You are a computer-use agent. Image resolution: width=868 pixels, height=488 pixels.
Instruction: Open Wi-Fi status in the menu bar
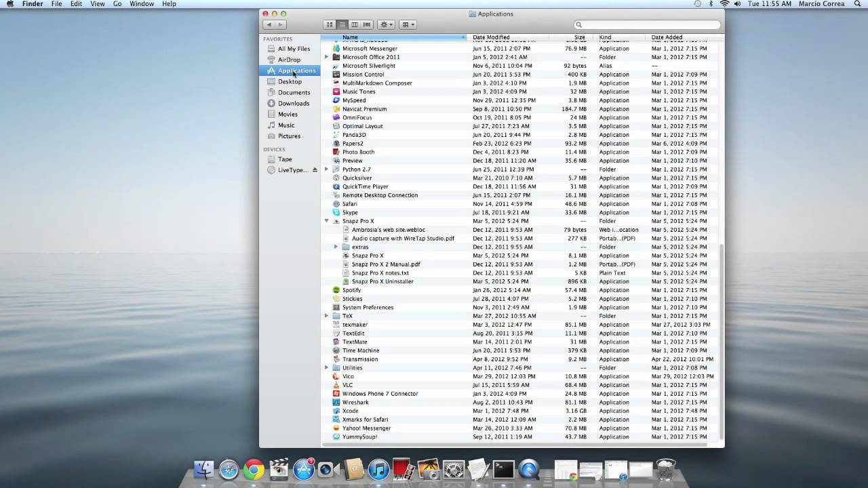pyautogui.click(x=724, y=4)
